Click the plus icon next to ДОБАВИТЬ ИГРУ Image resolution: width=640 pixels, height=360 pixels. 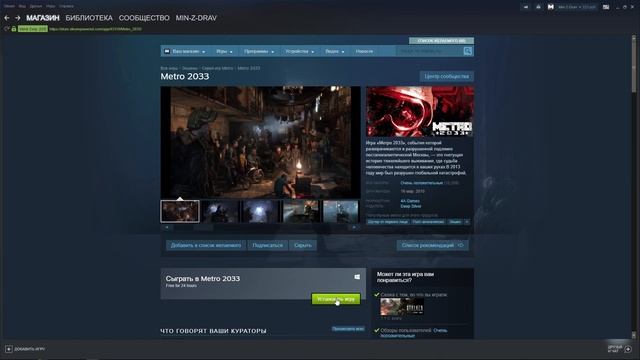[9, 349]
